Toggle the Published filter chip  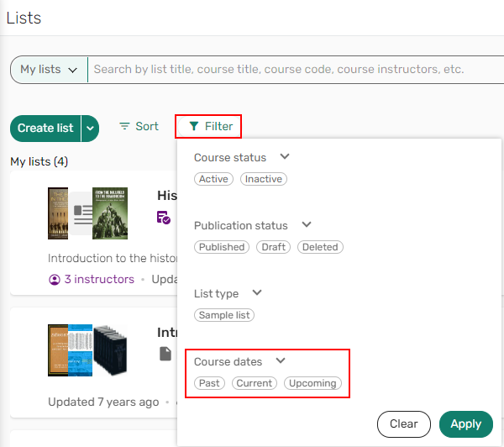tap(222, 247)
